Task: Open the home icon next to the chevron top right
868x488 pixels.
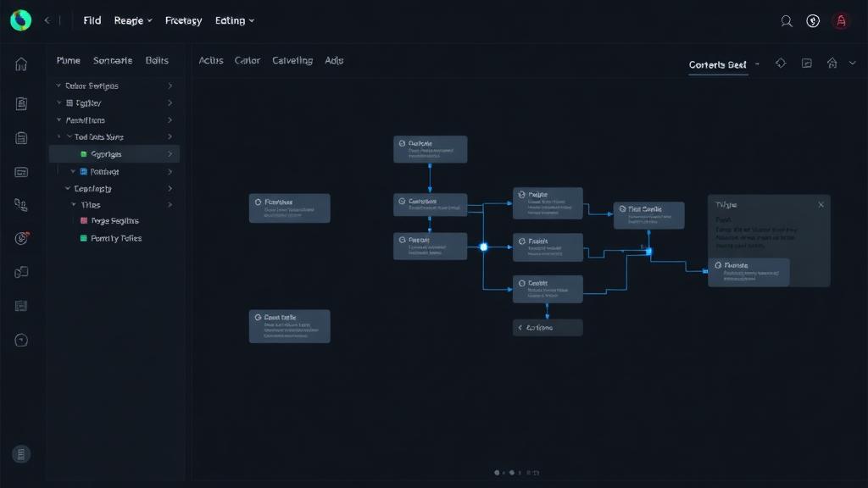Action: point(831,63)
